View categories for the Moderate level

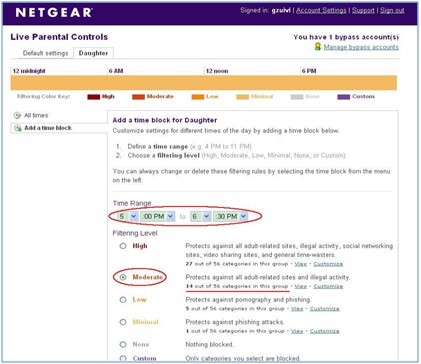click(x=300, y=286)
